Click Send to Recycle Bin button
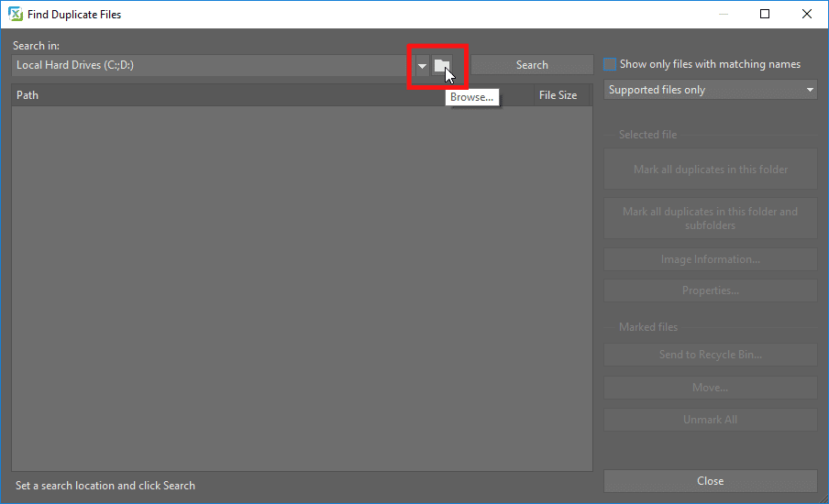829x504 pixels. [711, 355]
